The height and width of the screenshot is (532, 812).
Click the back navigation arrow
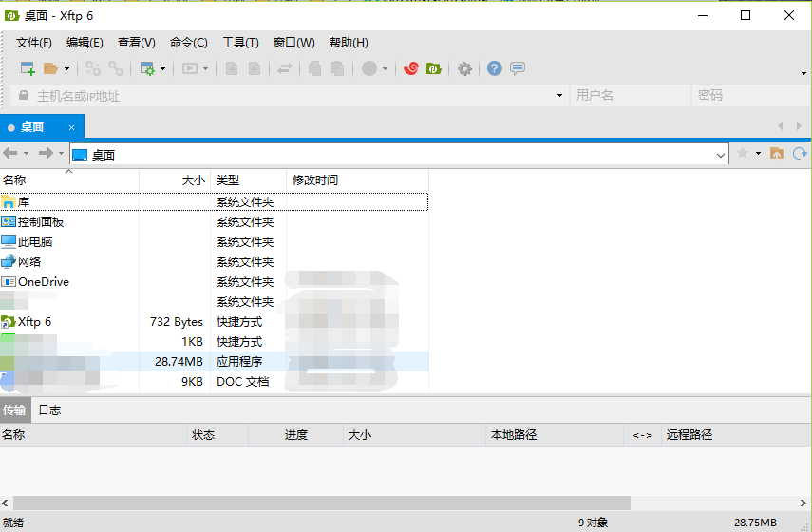pyautogui.click(x=9, y=153)
